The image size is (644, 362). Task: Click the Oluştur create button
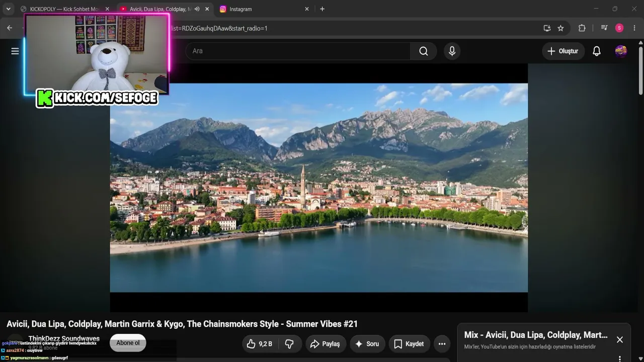(563, 51)
